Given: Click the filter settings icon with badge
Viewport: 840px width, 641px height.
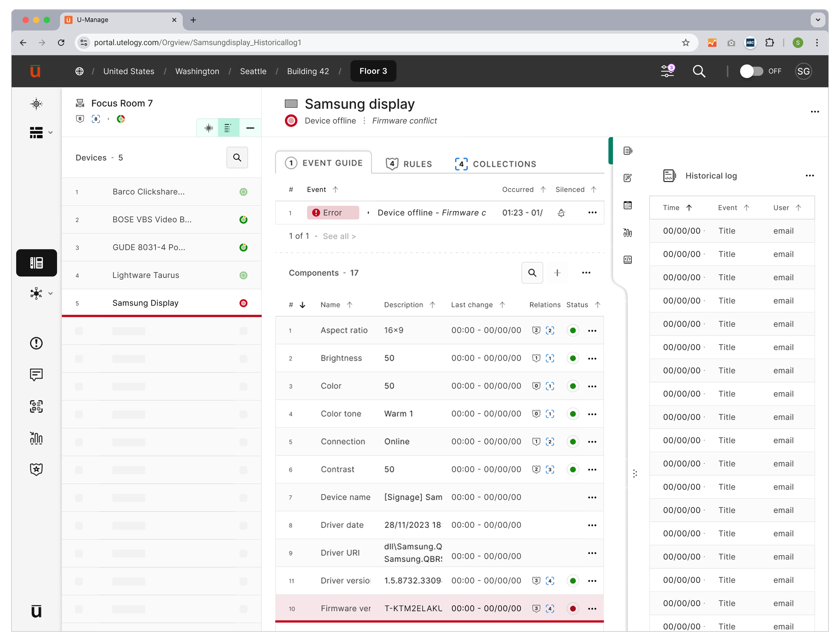Looking at the screenshot, I should pos(667,71).
